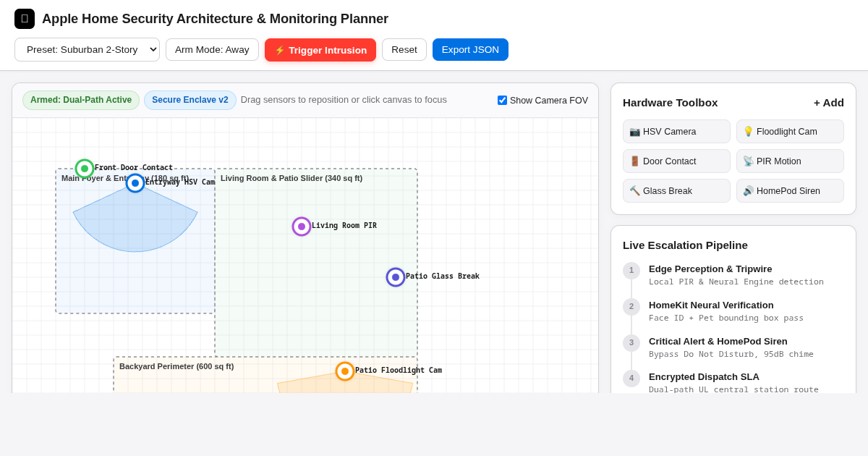Open the Preset: Suburban 2-Story dropdown
This screenshot has width=868, height=456.
(x=87, y=50)
